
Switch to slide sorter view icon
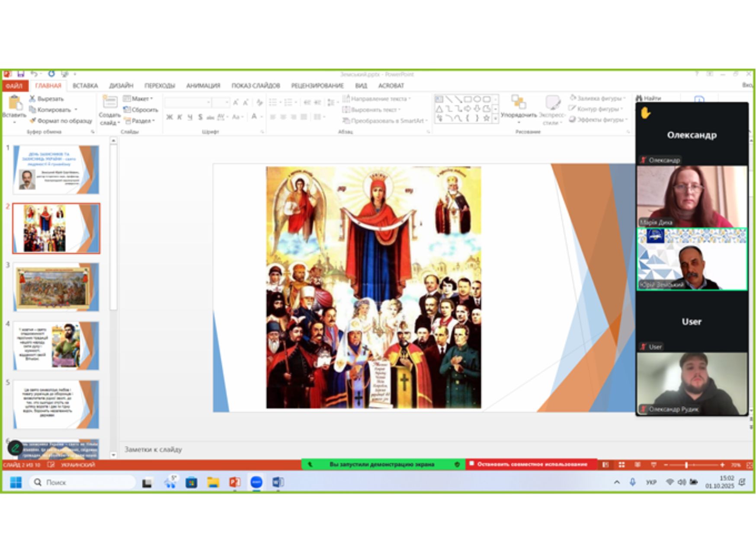tap(621, 465)
